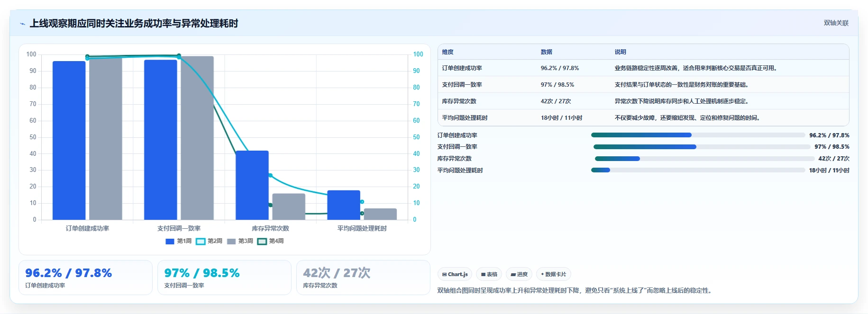Click the card title 上线观察期应同时关注业务成功率
The image size is (868, 314).
point(134,24)
